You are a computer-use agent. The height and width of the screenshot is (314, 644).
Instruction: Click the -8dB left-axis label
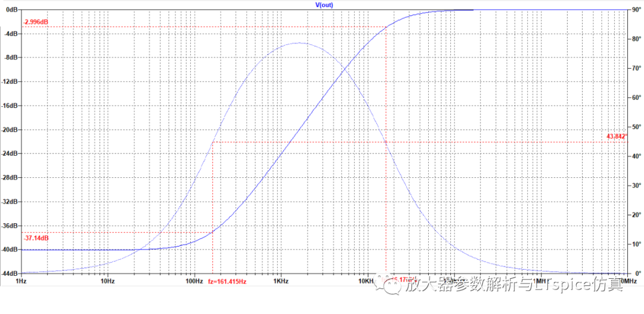11,57
